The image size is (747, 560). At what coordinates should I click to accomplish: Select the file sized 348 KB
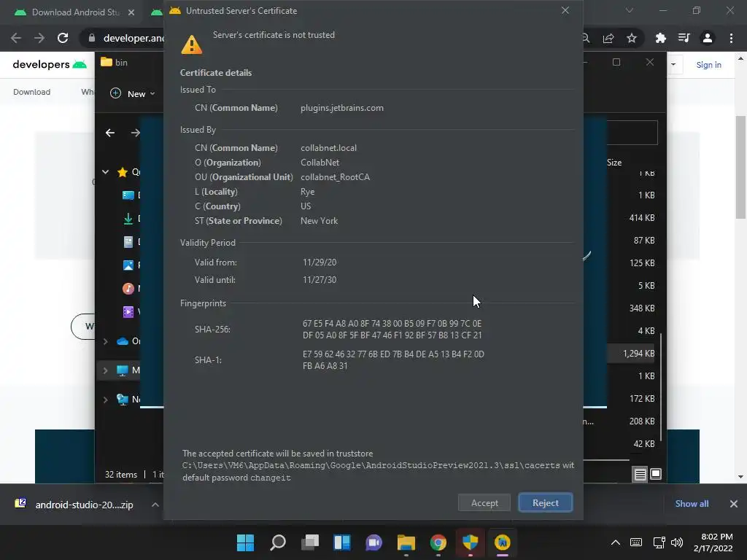click(642, 308)
